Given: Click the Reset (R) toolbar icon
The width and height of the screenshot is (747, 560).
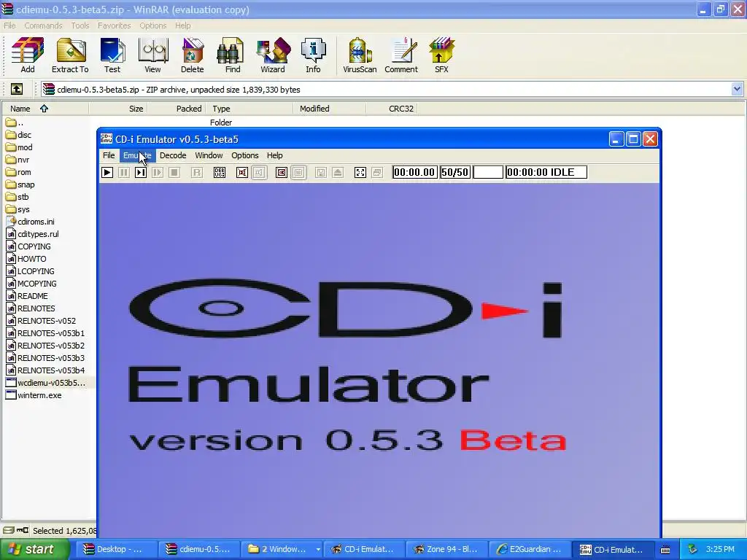Looking at the screenshot, I should pyautogui.click(x=196, y=172).
